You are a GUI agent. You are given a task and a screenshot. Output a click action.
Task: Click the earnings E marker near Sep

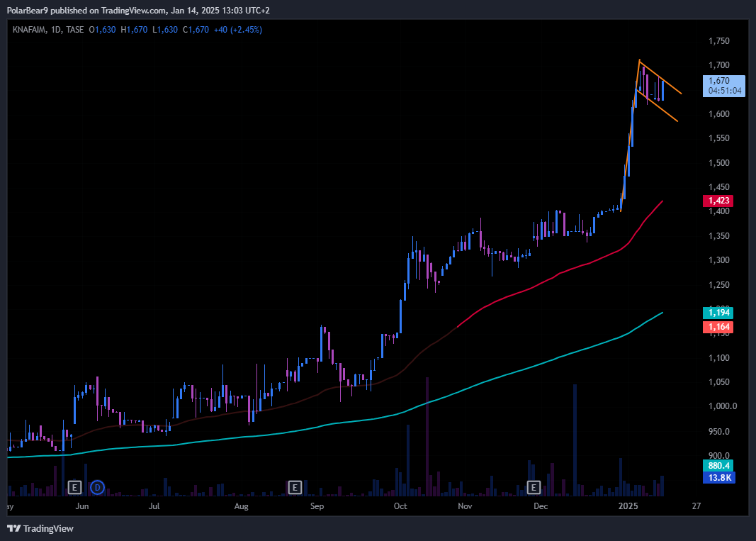tap(295, 487)
